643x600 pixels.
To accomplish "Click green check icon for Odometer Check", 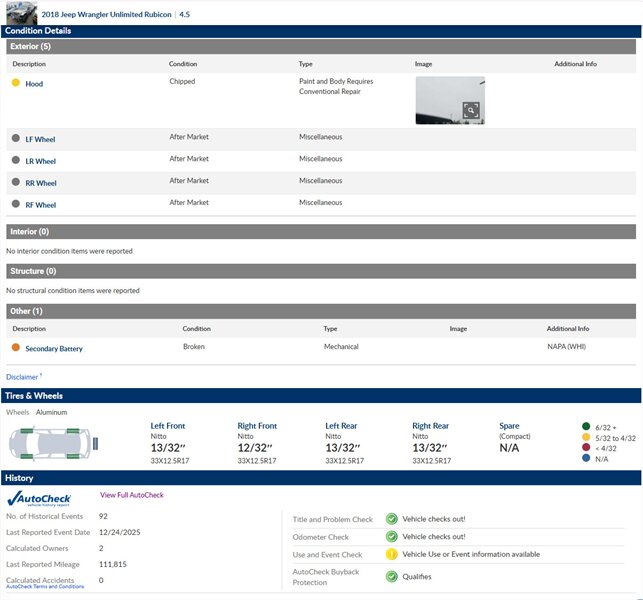I will [392, 537].
